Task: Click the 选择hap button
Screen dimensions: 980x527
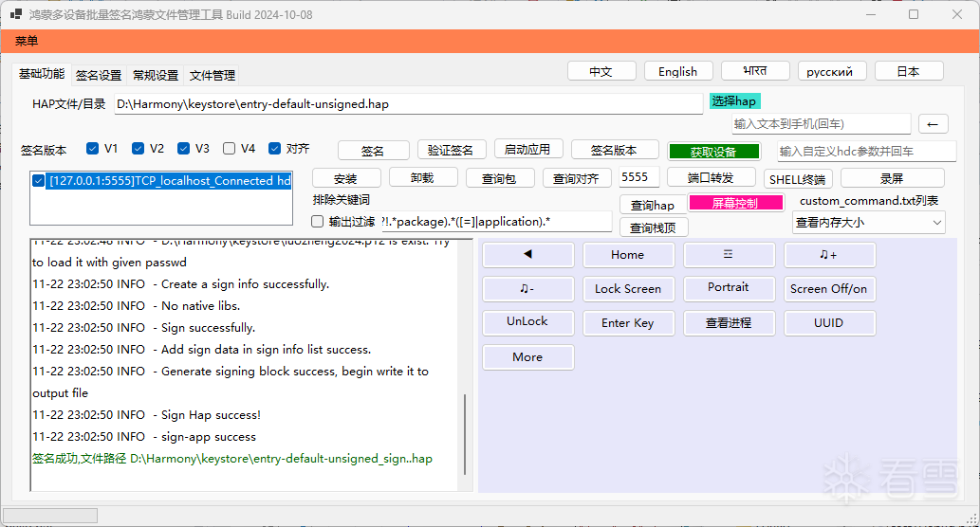Action: point(734,101)
